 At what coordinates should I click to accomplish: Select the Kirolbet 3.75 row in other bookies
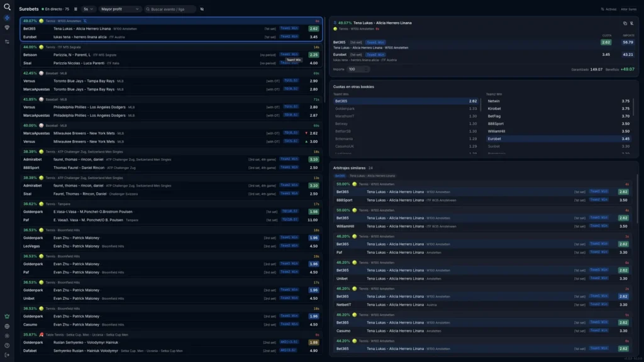(558, 109)
